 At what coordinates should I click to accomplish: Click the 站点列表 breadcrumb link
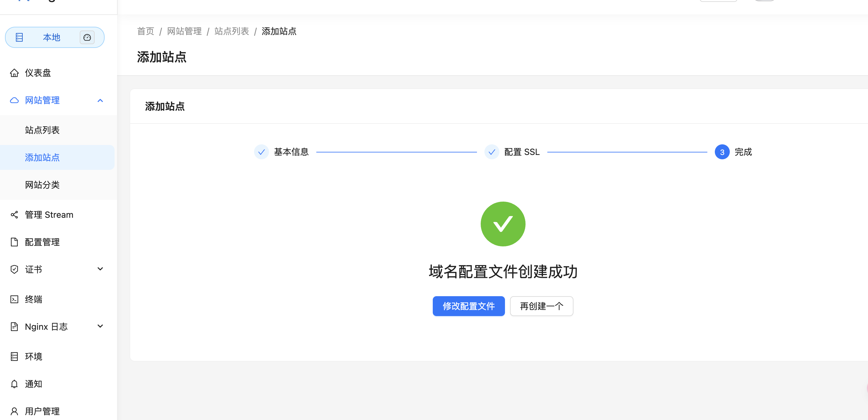232,31
